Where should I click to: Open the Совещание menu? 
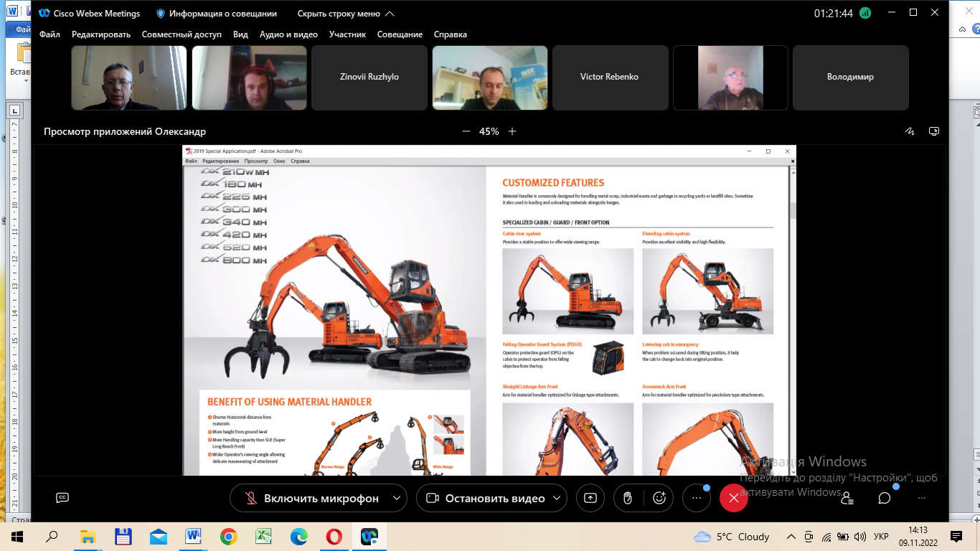[x=400, y=34]
